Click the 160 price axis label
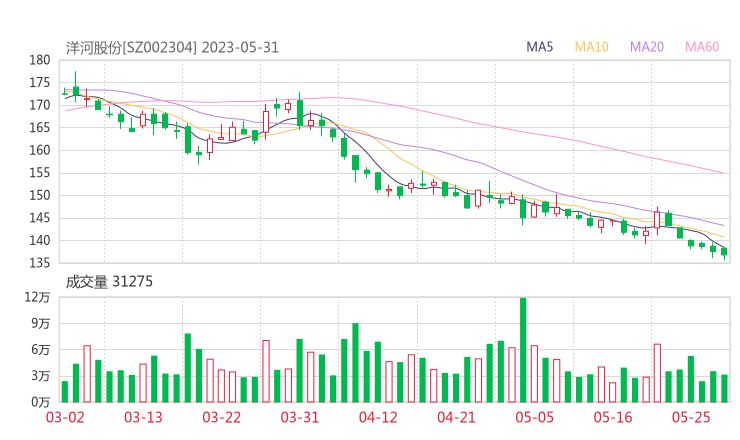This screenshot has width=740, height=440. (40, 150)
